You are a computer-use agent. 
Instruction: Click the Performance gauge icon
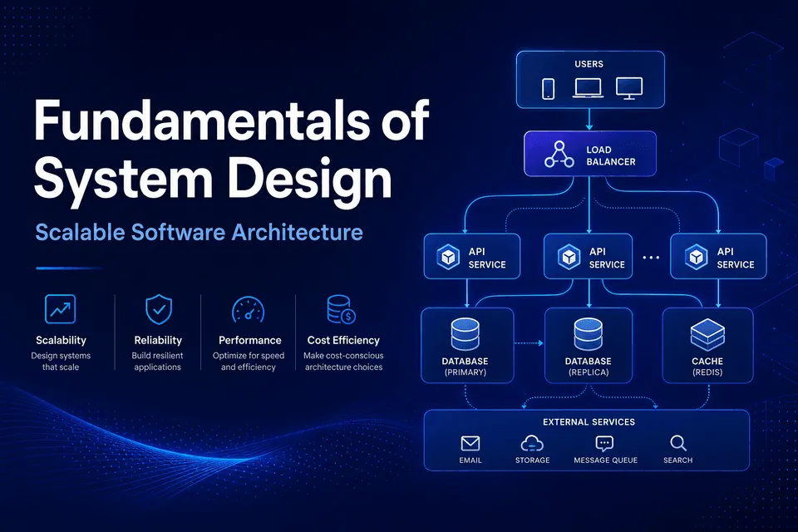point(248,310)
